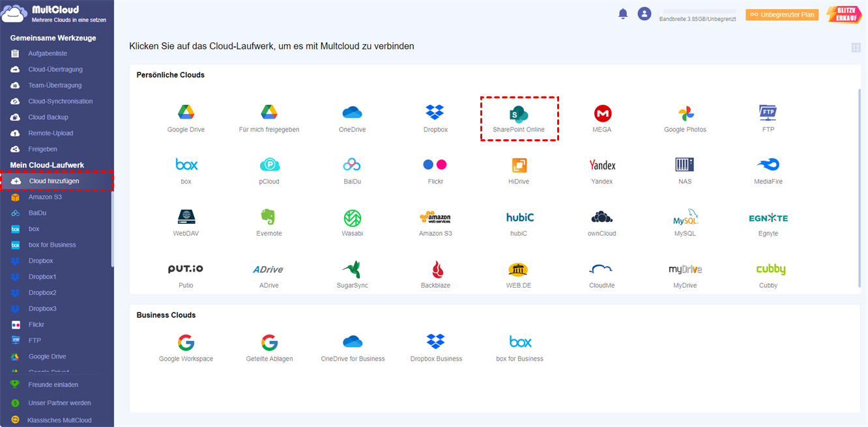The image size is (868, 427).
Task: Add the ownCloud drive
Action: [x=602, y=223]
